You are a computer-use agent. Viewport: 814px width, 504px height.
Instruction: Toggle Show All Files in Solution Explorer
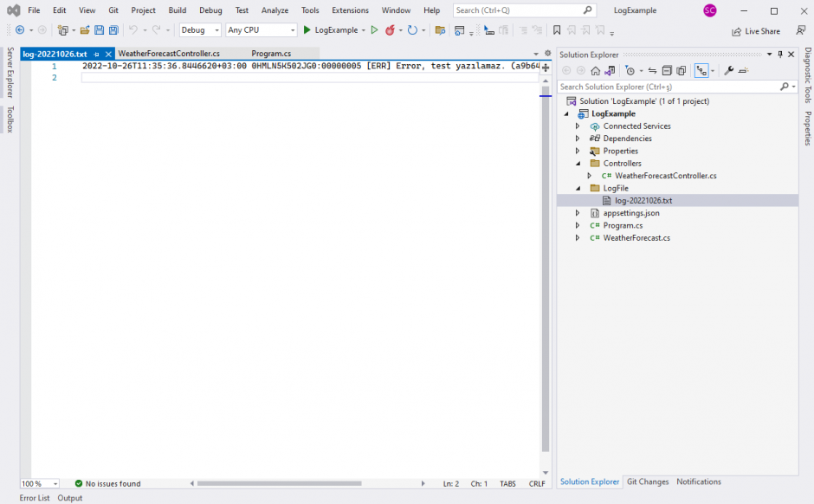[681, 70]
